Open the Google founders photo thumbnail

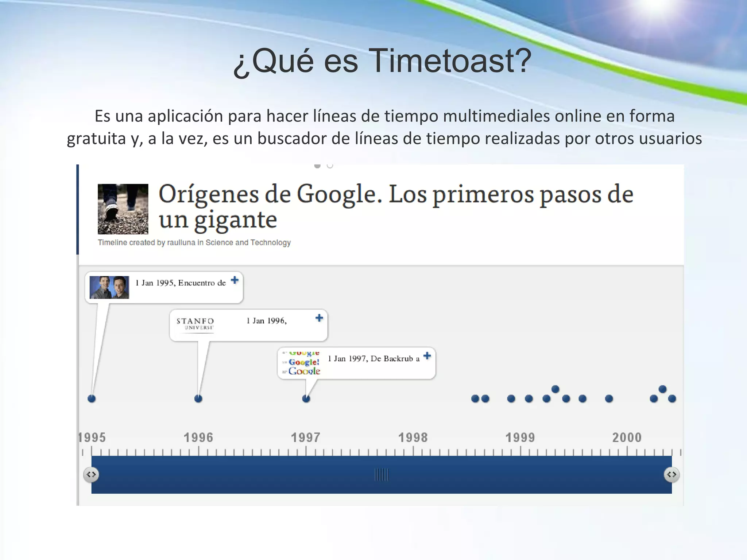pyautogui.click(x=109, y=287)
